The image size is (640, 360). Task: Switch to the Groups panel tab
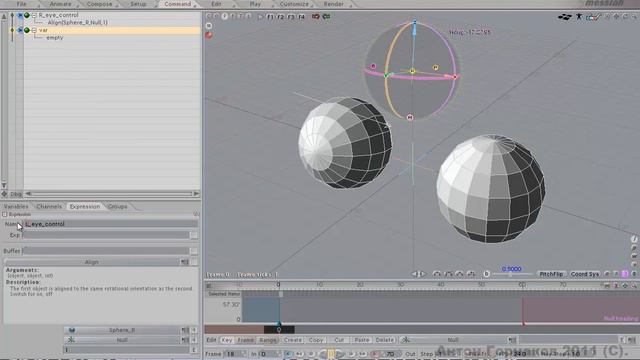point(118,207)
